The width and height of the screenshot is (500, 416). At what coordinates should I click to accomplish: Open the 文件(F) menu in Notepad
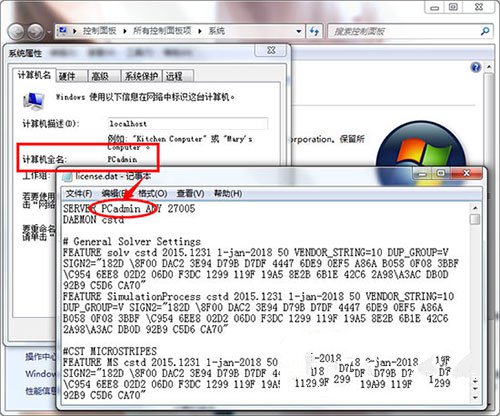[79, 194]
